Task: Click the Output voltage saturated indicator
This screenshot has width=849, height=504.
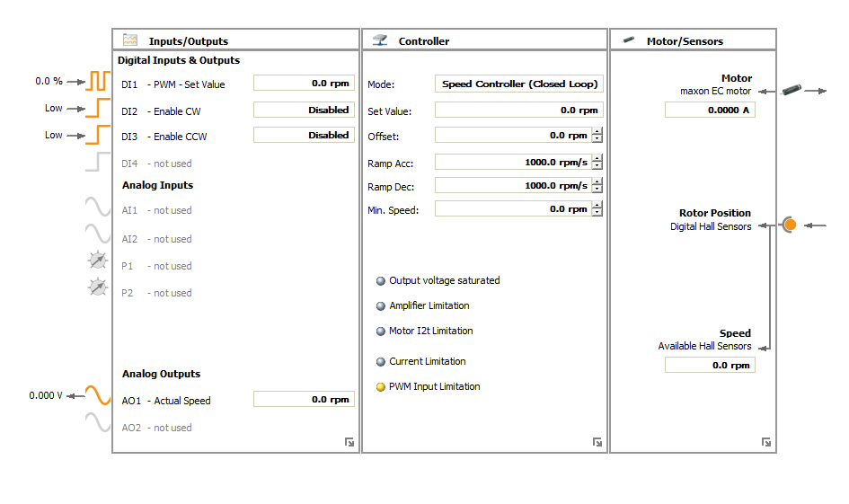Action: click(380, 281)
